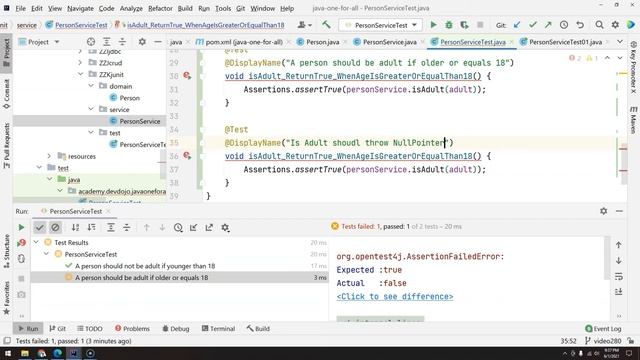Rerun tests with the Run panel play button
This screenshot has height=360, width=640.
pos(21,227)
